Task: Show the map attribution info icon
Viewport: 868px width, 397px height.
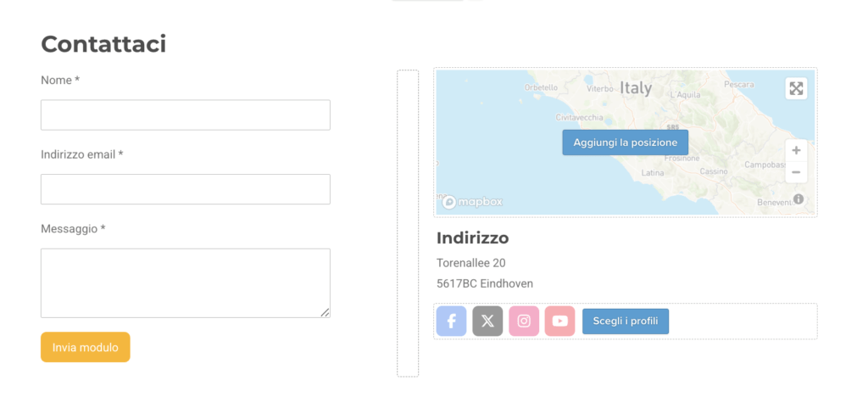Action: [798, 199]
